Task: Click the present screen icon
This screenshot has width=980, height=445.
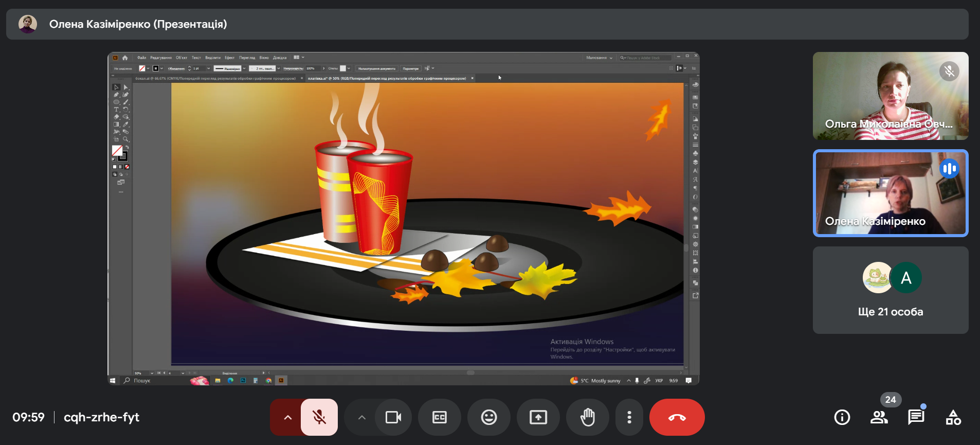Action: (x=538, y=417)
